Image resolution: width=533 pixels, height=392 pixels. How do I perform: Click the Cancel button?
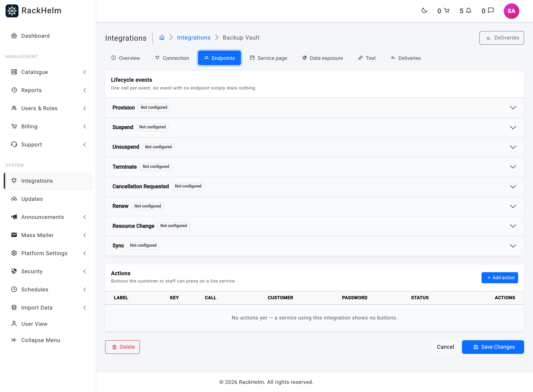(445, 347)
